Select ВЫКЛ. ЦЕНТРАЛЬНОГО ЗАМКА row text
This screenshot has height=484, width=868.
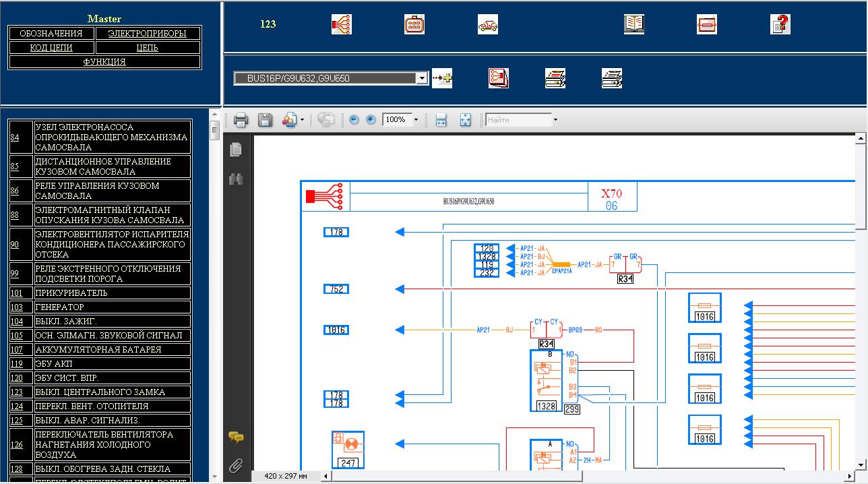(100, 392)
